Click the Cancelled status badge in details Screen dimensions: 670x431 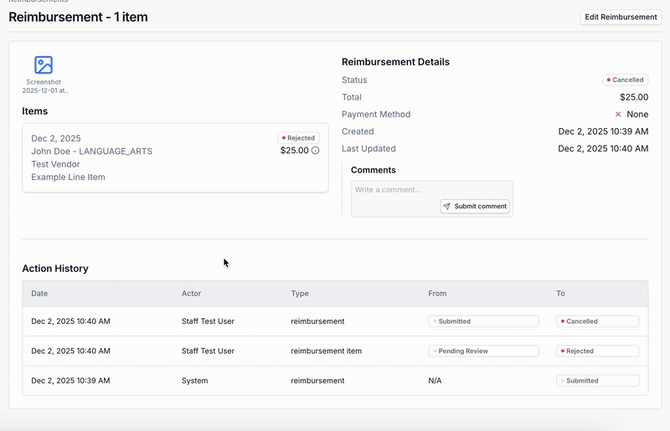(x=625, y=80)
